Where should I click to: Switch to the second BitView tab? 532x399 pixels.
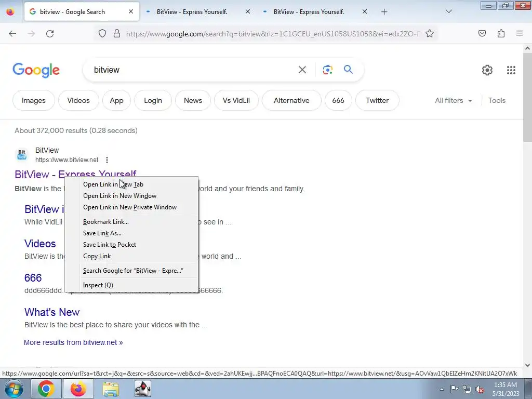click(192, 12)
